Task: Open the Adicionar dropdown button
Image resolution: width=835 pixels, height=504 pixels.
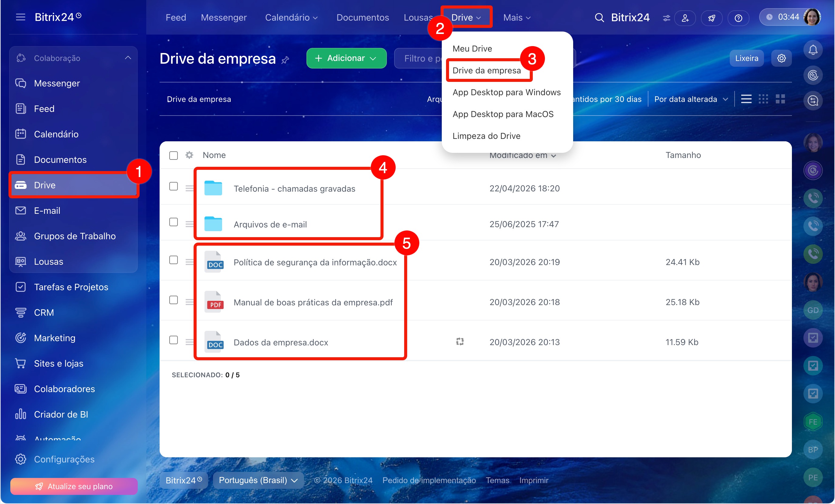Action: [346, 58]
